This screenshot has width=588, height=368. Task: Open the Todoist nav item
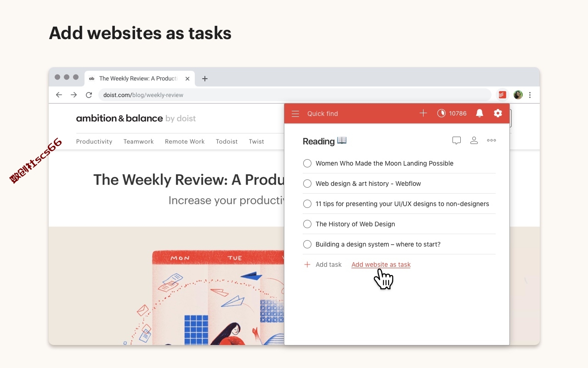(x=227, y=142)
